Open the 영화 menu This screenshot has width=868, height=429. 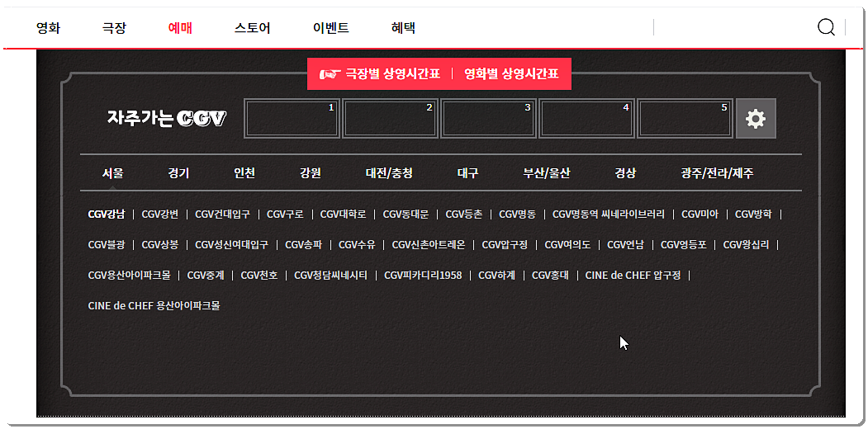[x=48, y=28]
